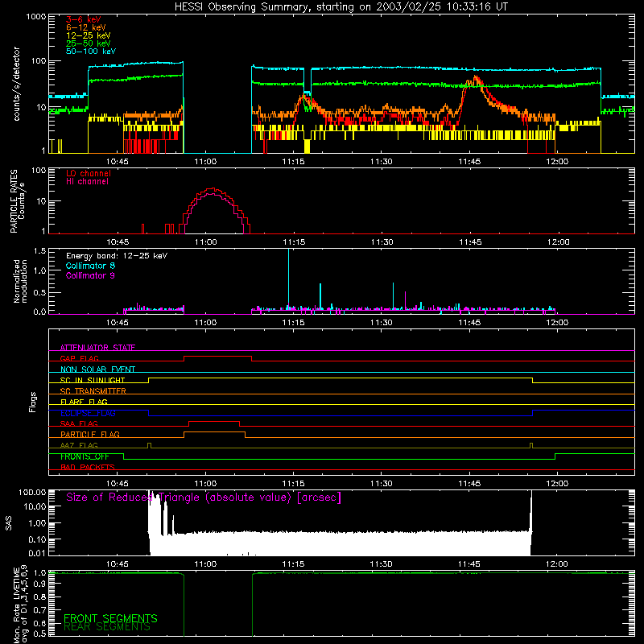Click the '25-50 keV' legend entry

89,43
